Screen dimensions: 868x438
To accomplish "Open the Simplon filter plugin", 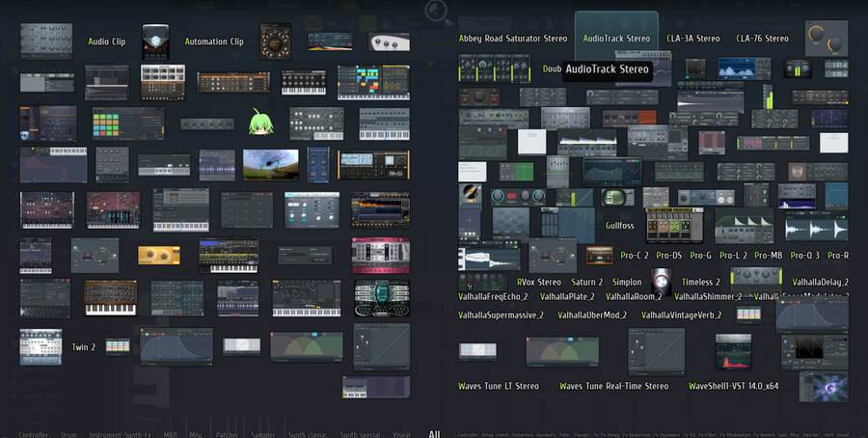I will click(x=626, y=282).
